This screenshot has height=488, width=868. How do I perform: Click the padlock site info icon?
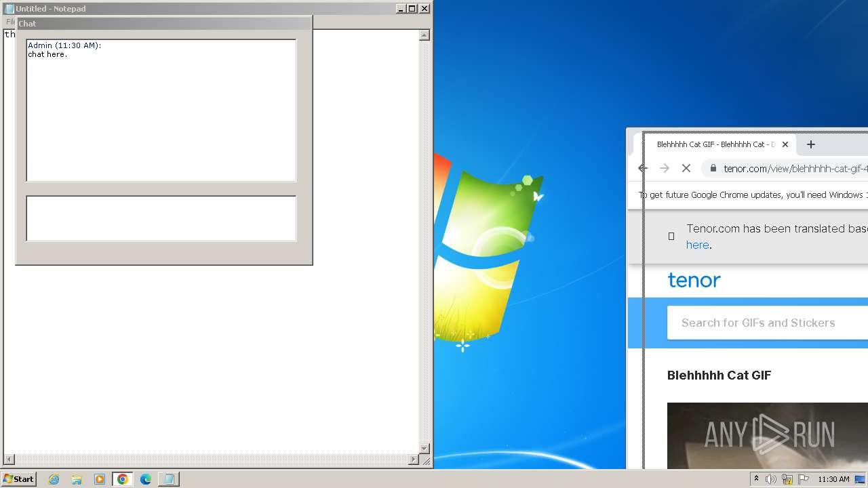click(713, 168)
